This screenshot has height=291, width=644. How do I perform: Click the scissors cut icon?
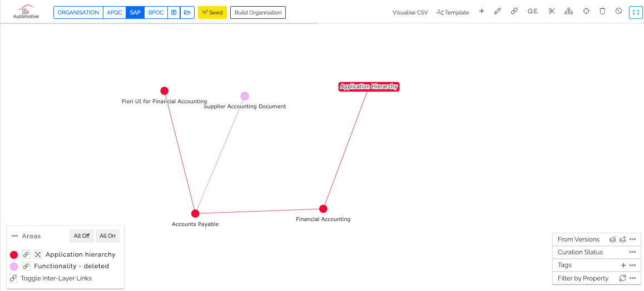point(552,12)
